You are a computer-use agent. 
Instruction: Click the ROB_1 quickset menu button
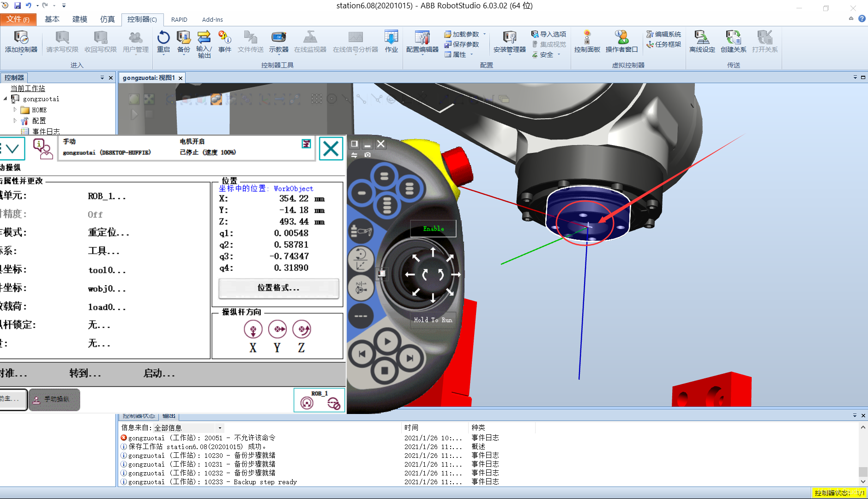[319, 400]
